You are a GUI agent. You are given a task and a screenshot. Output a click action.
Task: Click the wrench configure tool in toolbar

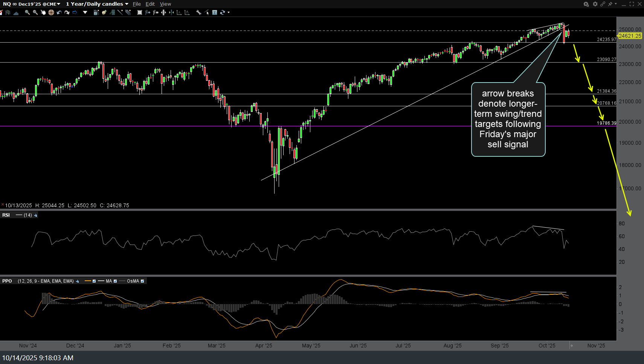199,12
